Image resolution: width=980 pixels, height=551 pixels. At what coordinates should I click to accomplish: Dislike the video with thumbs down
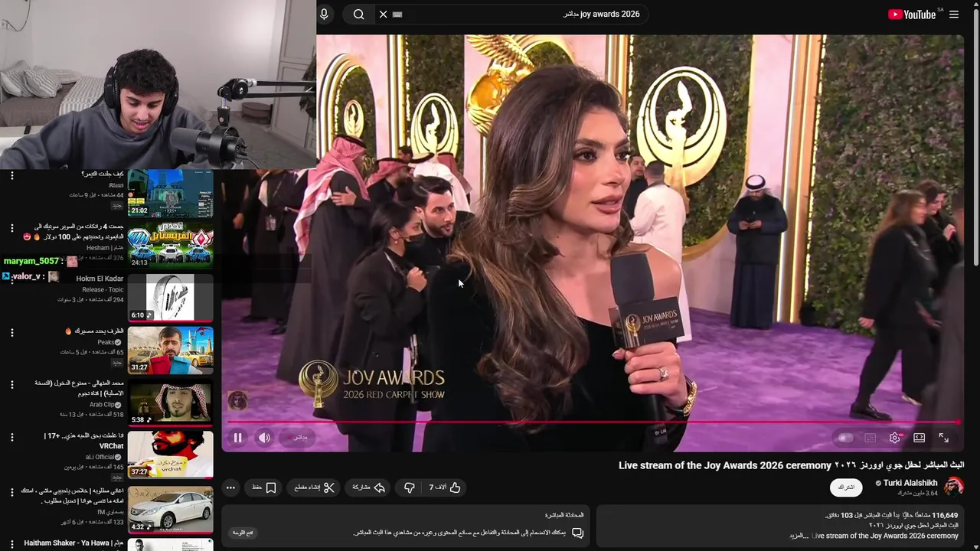click(x=410, y=487)
